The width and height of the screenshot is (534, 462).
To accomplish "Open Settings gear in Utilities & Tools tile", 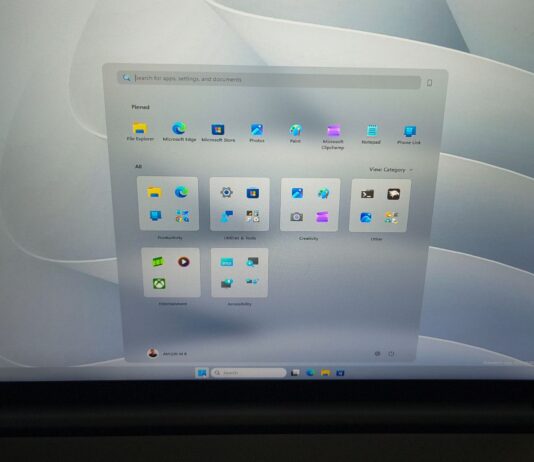I will coord(226,193).
